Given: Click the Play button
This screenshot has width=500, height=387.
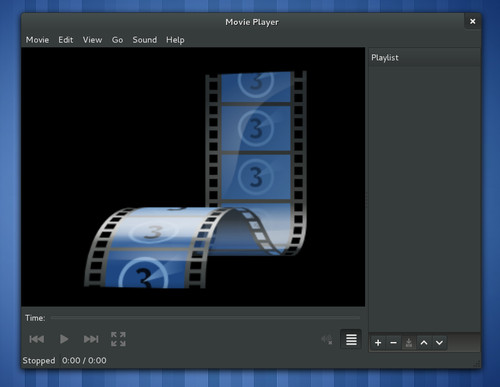Looking at the screenshot, I should [x=64, y=339].
